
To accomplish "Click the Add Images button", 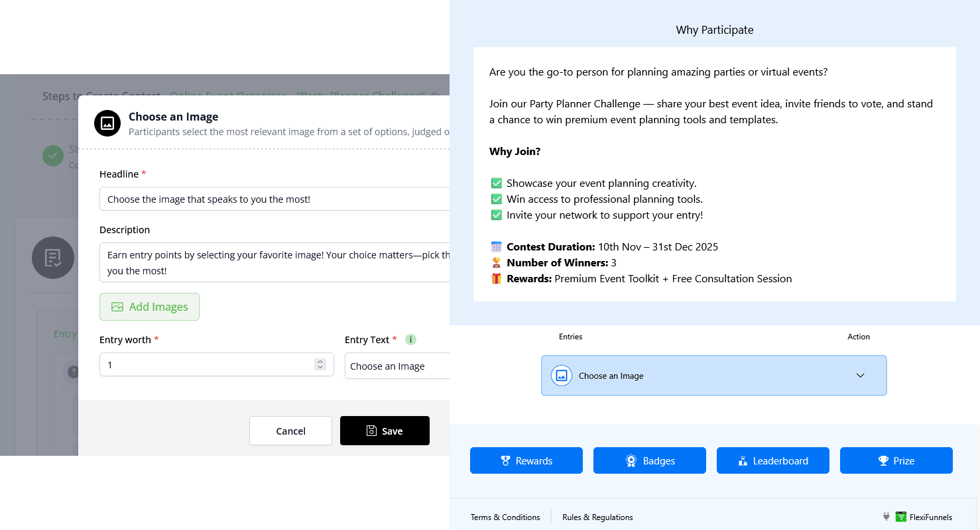I will pos(149,307).
